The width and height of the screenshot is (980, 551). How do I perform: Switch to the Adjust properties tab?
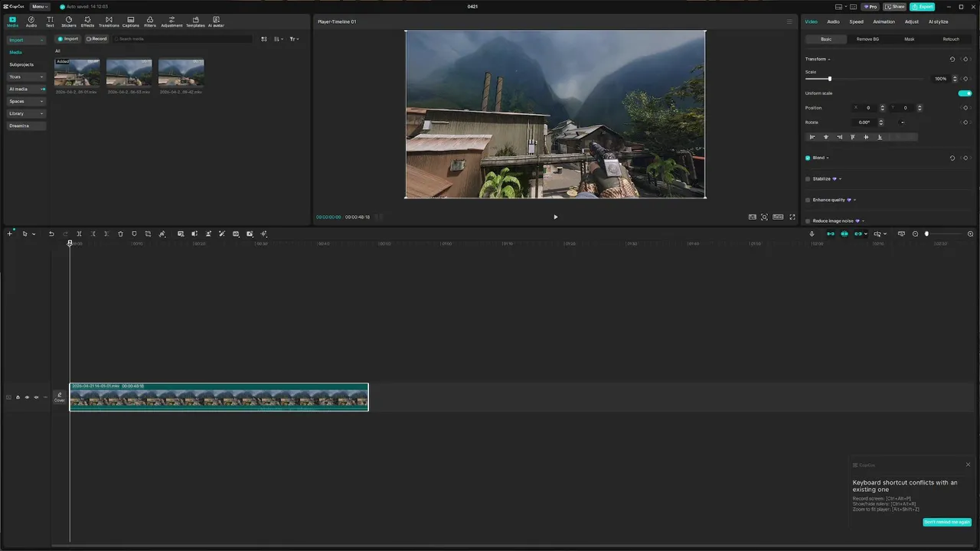pyautogui.click(x=912, y=21)
